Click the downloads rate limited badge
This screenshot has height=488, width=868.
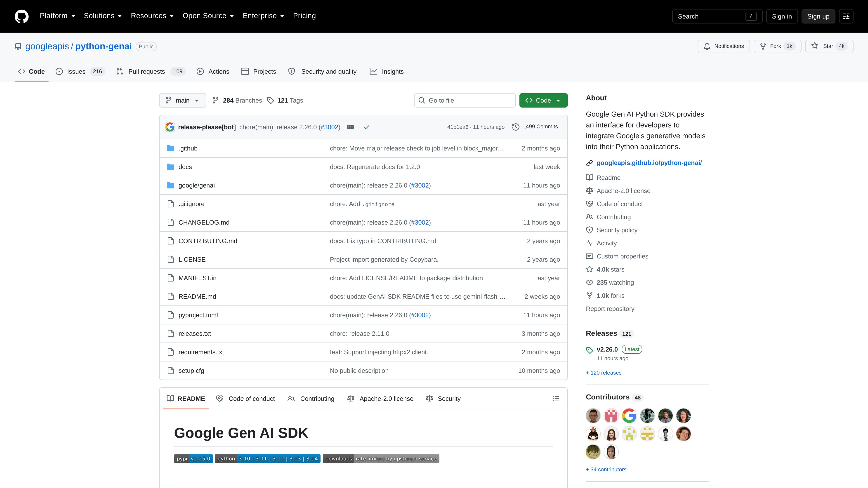click(x=381, y=458)
